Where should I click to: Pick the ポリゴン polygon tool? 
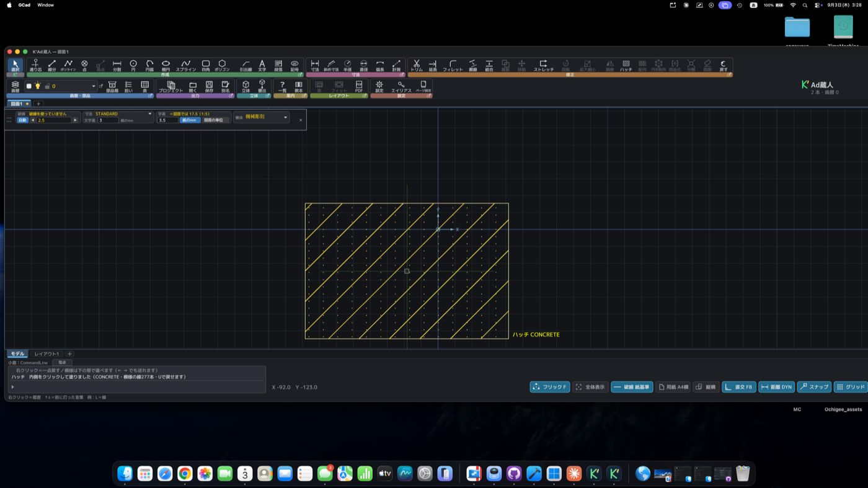tap(222, 65)
